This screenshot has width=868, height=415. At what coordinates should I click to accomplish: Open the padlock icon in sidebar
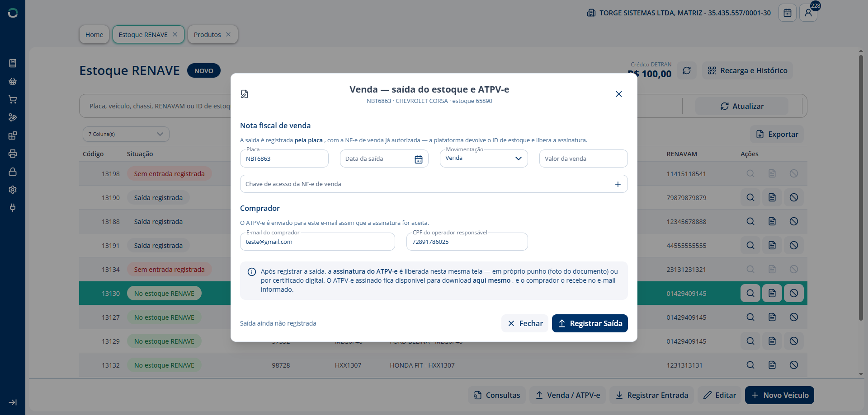coord(13,172)
